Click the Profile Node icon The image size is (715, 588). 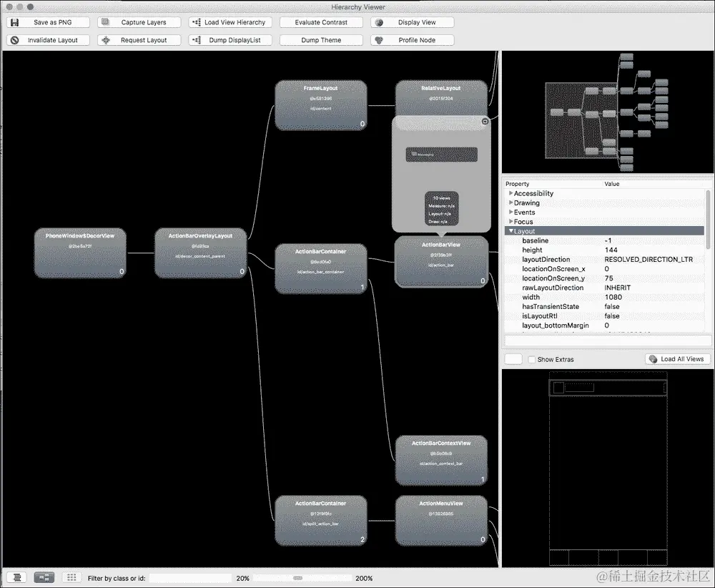coord(379,40)
